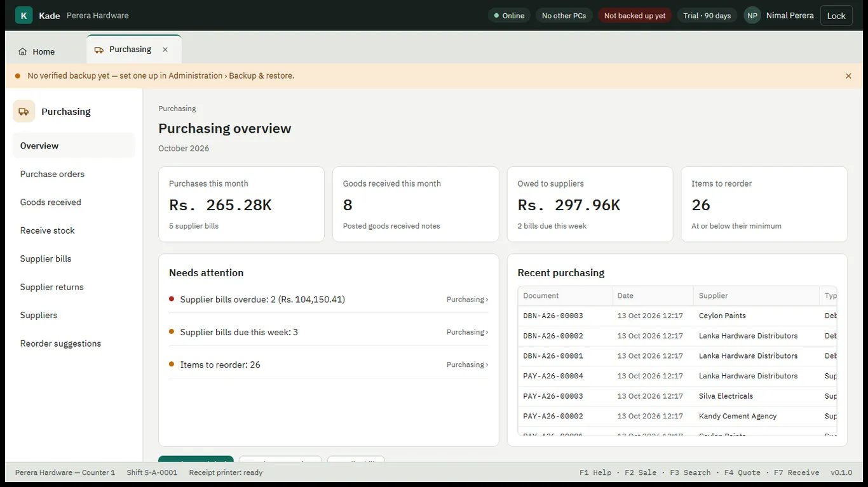This screenshot has height=487, width=868.
Task: Sort by the Document column header
Action: (x=565, y=296)
